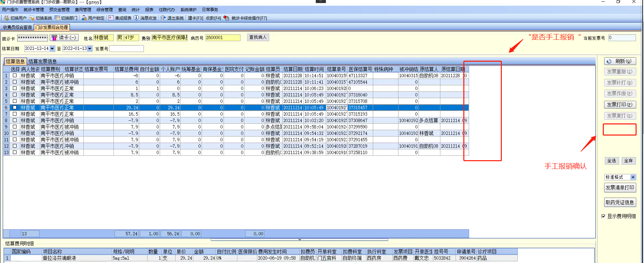Click the 切换部门 switch-department icon

57,18
